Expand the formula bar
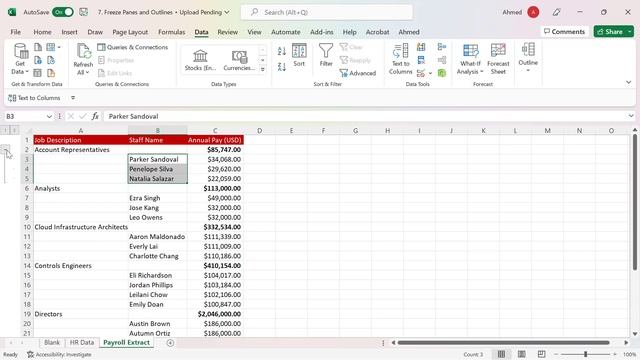This screenshot has height=360, width=640. pos(631,116)
